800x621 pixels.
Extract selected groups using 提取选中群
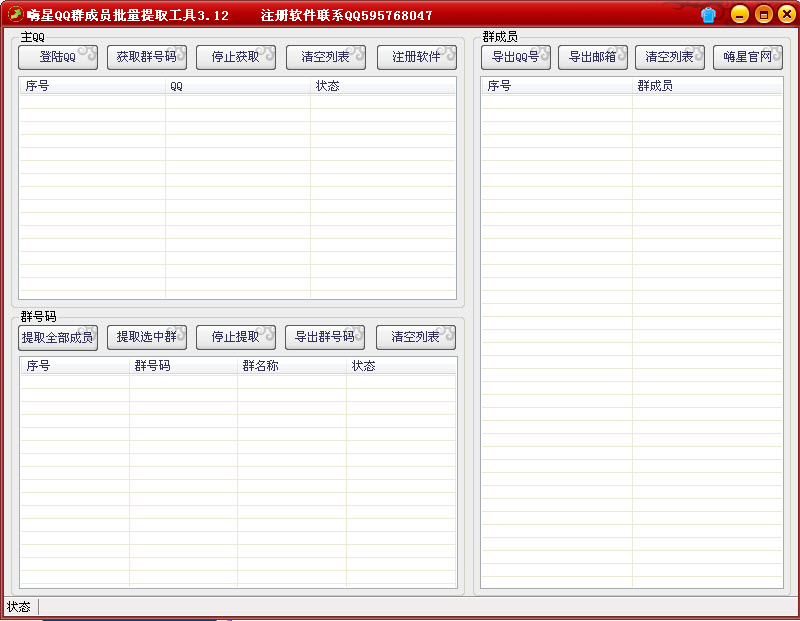pyautogui.click(x=146, y=337)
